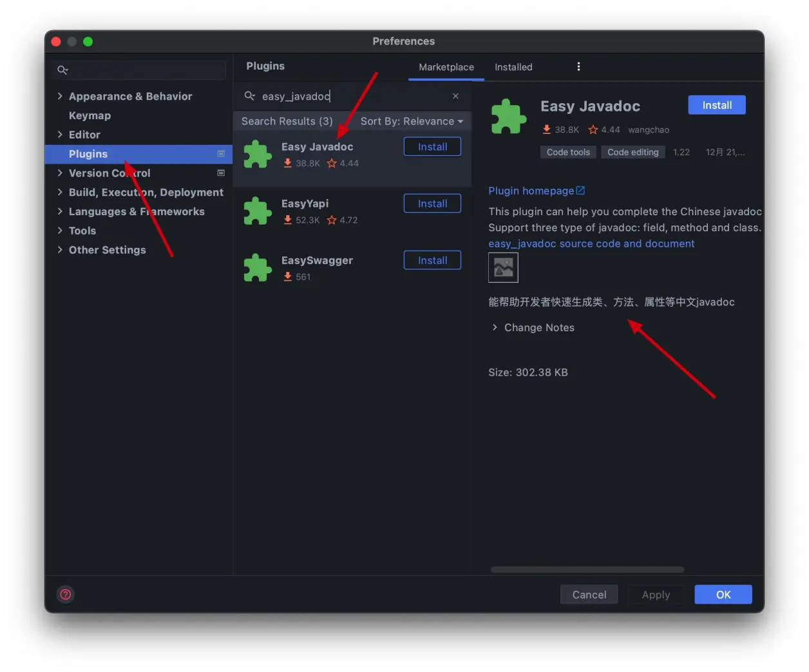Image resolution: width=809 pixels, height=672 pixels.
Task: Open plugins options vertical dots menu
Action: pyautogui.click(x=578, y=66)
